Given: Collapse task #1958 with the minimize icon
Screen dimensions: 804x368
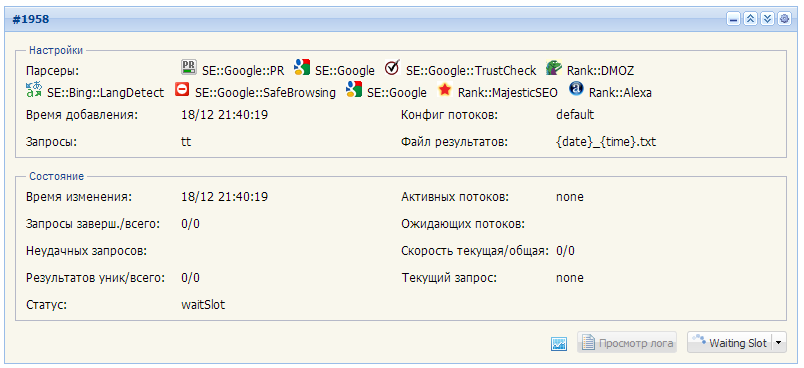Looking at the screenshot, I should (x=734, y=19).
